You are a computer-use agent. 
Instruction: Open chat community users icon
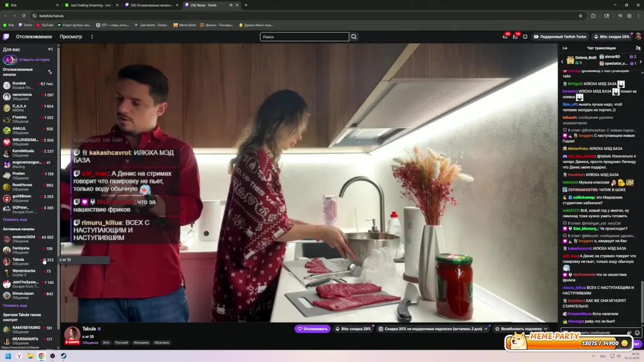click(638, 48)
